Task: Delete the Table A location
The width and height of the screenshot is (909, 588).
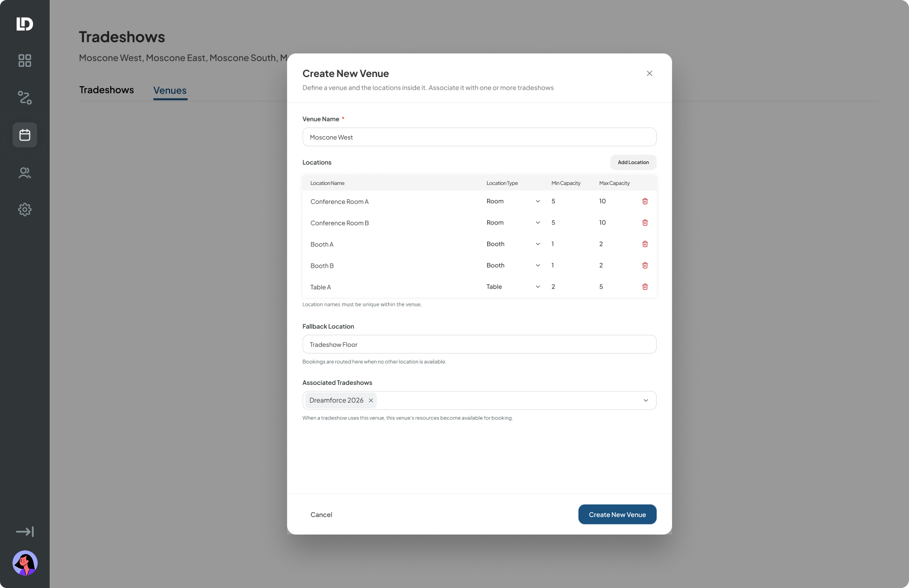Action: (x=645, y=287)
